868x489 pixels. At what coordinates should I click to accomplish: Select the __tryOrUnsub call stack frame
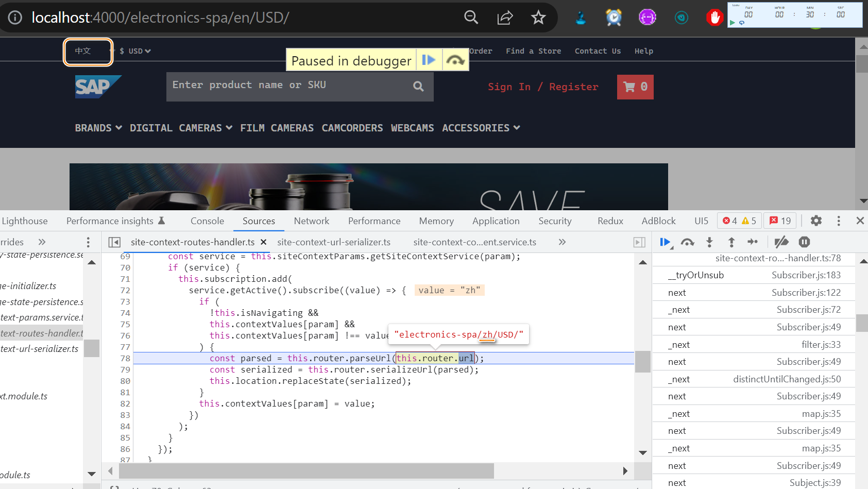(x=754, y=275)
